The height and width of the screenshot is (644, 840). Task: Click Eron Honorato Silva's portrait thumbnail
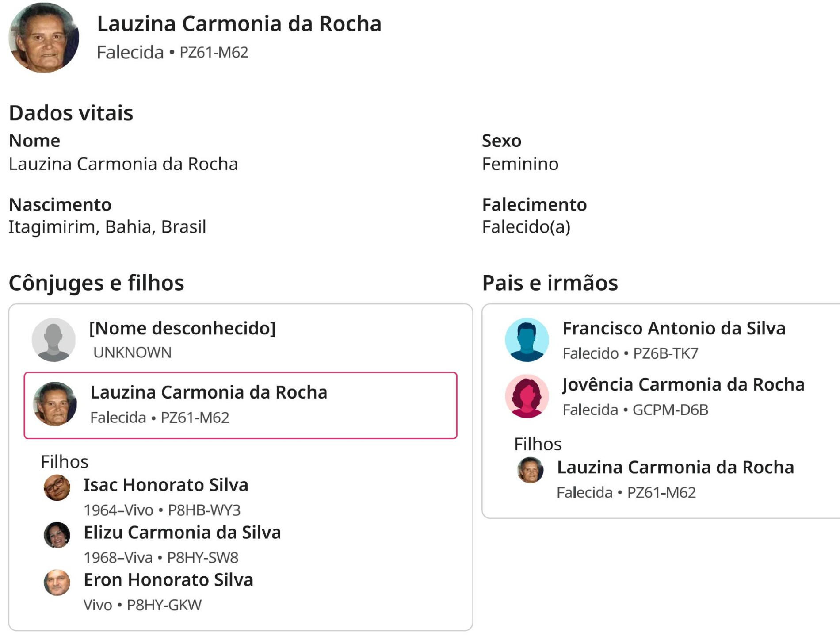pyautogui.click(x=57, y=582)
